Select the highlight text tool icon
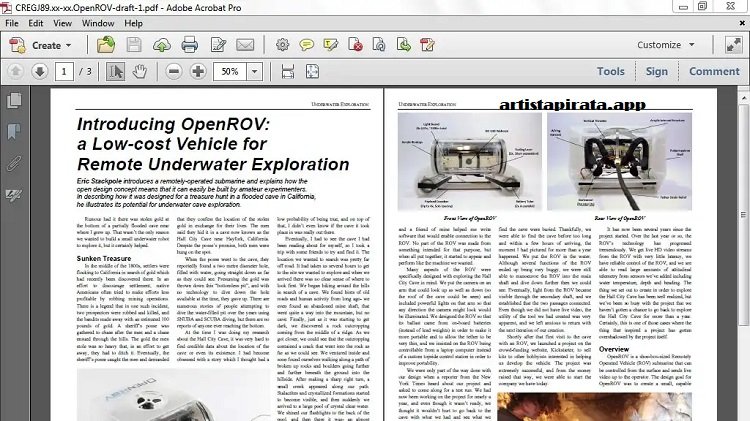The width and height of the screenshot is (750, 421). (x=331, y=45)
